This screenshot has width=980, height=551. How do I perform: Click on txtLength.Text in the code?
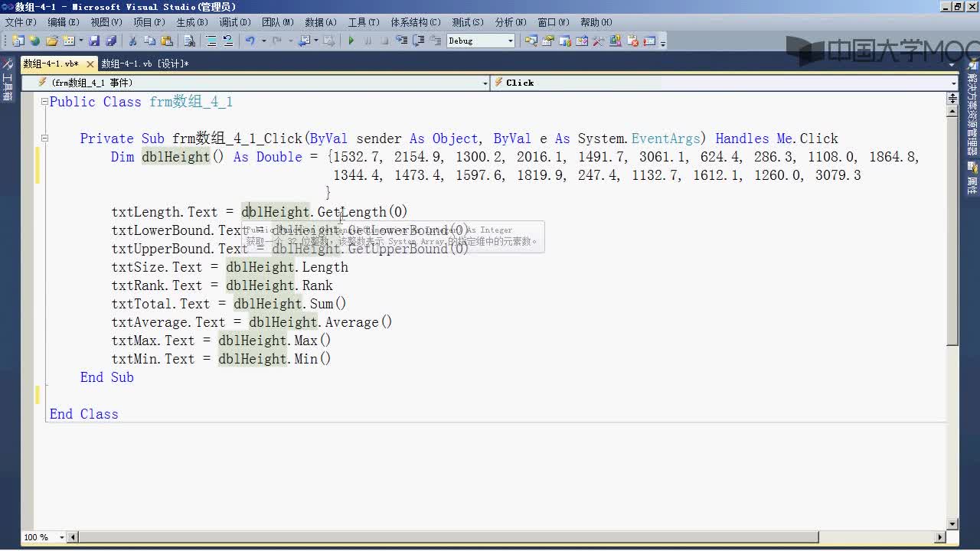[x=165, y=212]
